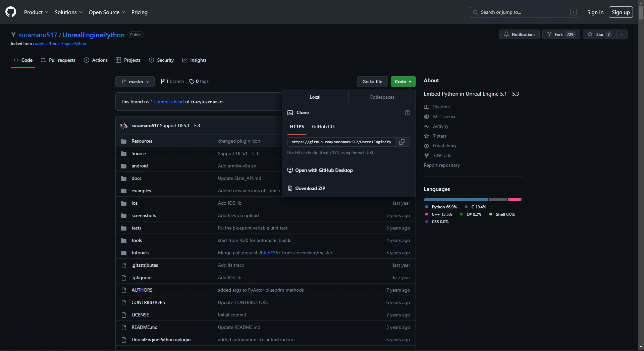Screen dimensions: 644x351
Task: Expand the Product menu
Action: [36, 12]
